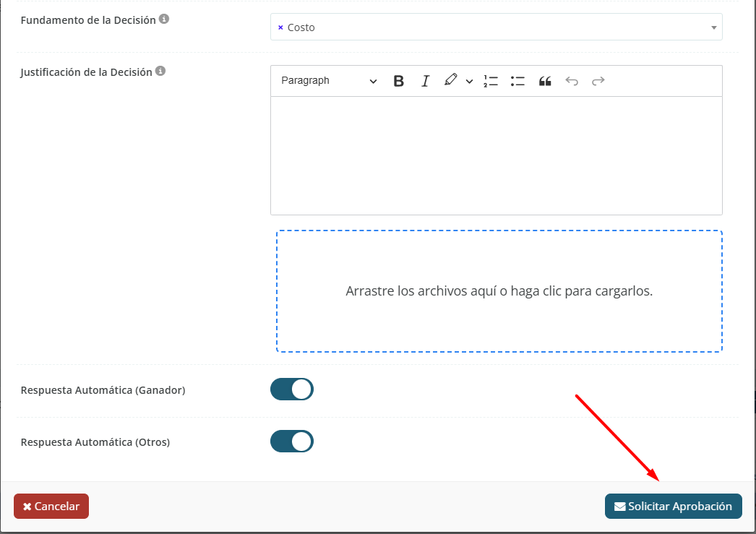Insert a block quote
Viewport: 756px width, 534px height.
545,81
